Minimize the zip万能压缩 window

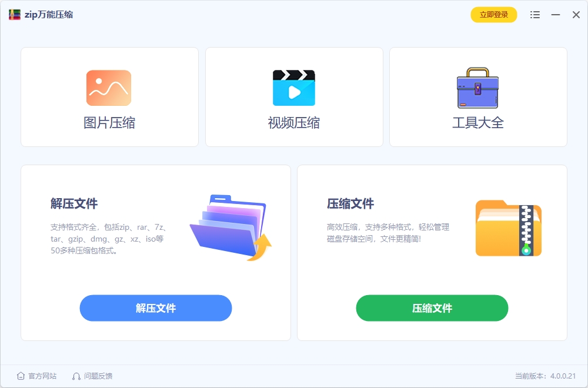pyautogui.click(x=556, y=15)
